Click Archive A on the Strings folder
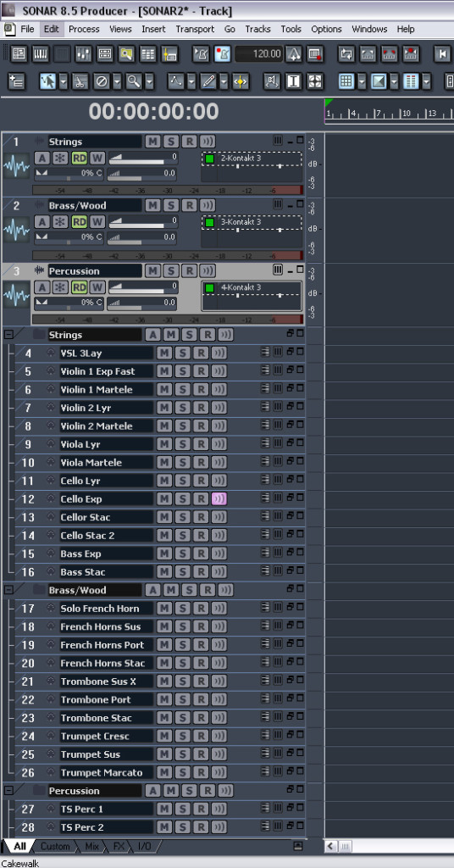The image size is (454, 868). (x=152, y=334)
